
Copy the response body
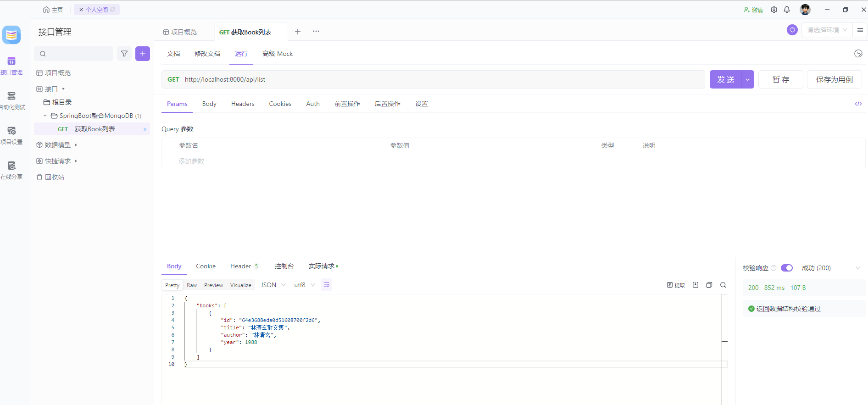tap(709, 285)
